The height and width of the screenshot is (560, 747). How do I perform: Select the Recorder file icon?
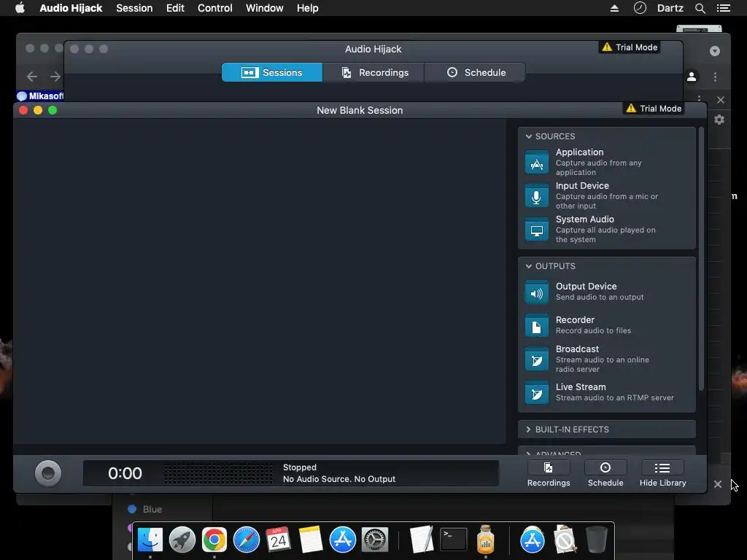(x=536, y=326)
